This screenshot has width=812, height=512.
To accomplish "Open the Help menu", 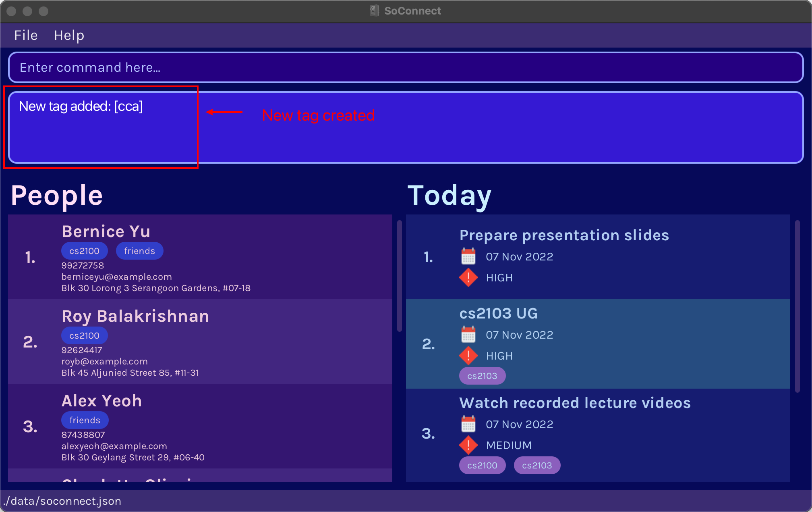I will click(x=69, y=35).
